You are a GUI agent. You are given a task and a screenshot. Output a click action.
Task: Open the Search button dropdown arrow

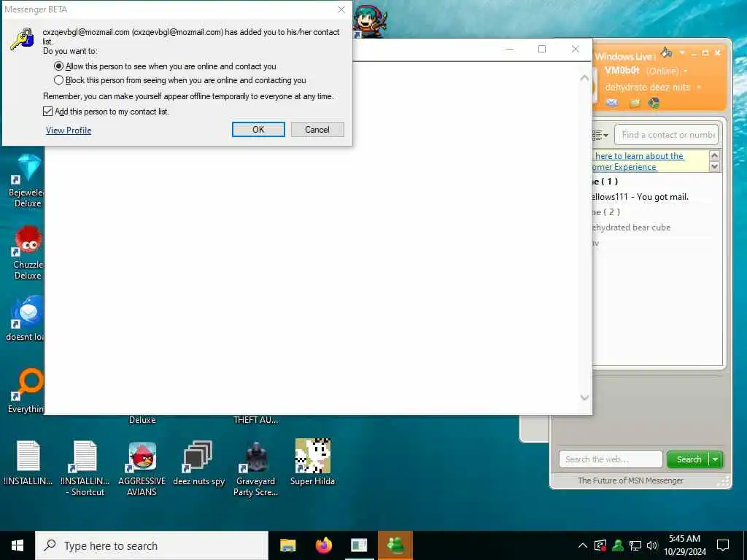pos(716,459)
